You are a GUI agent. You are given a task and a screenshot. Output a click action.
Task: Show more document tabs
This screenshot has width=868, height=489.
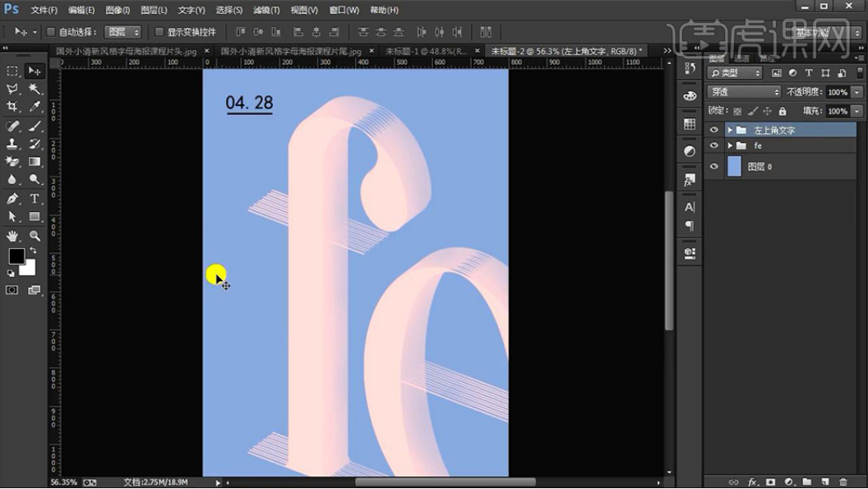pos(667,51)
